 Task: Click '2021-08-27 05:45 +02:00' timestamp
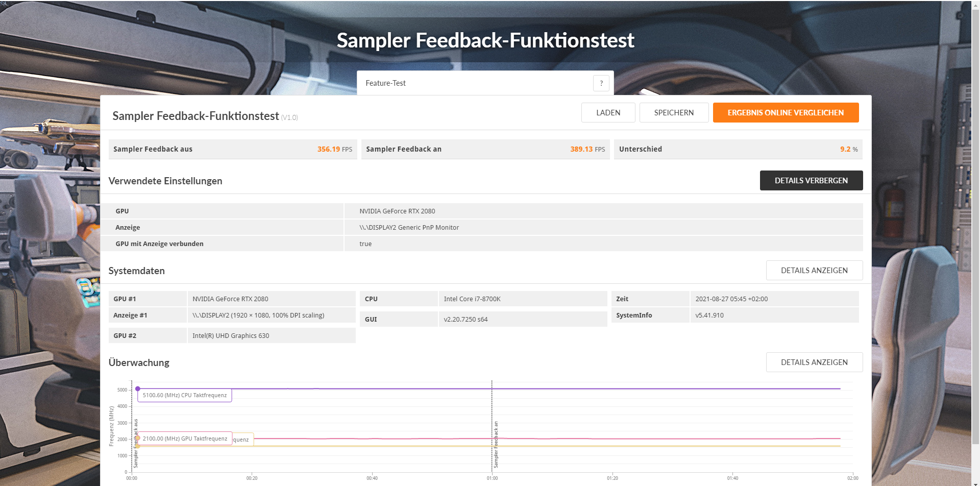click(731, 299)
